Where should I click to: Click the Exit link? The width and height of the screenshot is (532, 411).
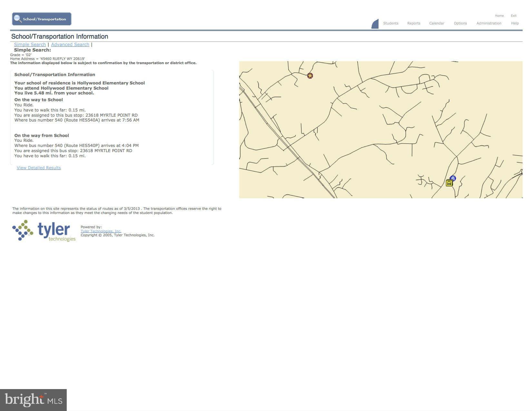tap(514, 15)
